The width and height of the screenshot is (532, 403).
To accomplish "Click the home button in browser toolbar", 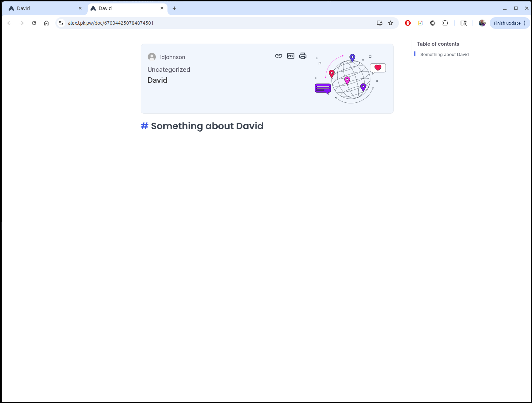I will (x=46, y=23).
